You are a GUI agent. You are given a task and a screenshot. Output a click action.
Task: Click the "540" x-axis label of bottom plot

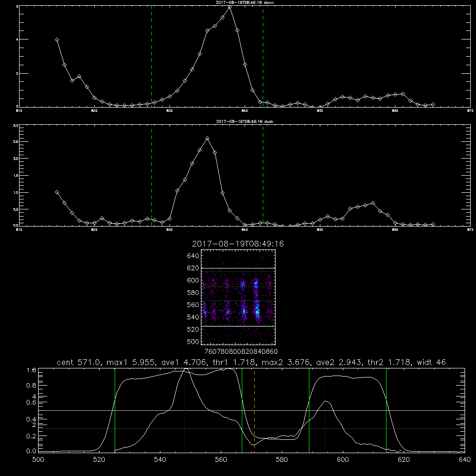click(x=160, y=460)
